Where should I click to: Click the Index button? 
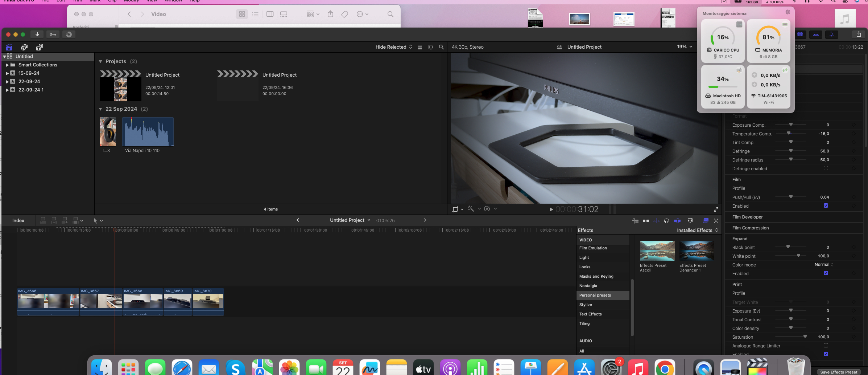[x=18, y=221]
